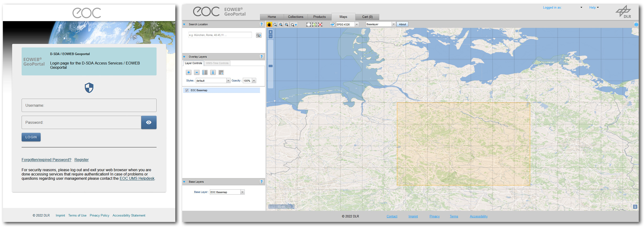Image resolution: width=644 pixels, height=231 pixels.
Task: Click Accessibility Statement on login page footer
Action: (129, 216)
